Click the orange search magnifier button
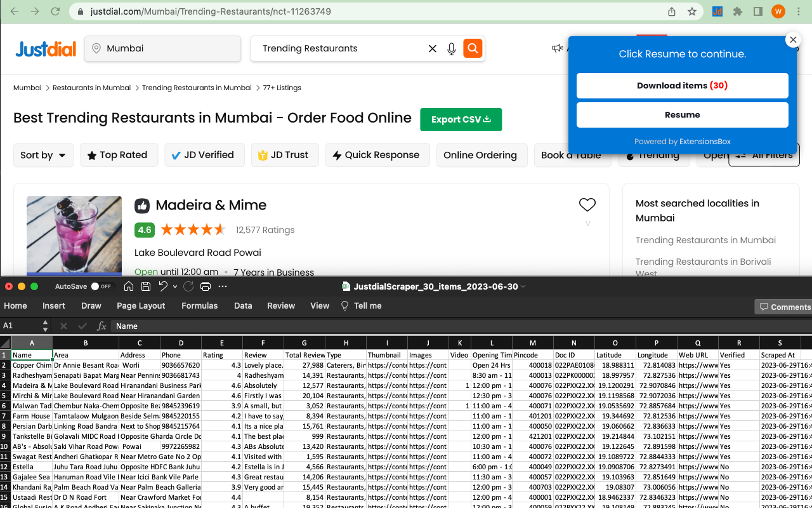This screenshot has width=812, height=508. coord(473,48)
